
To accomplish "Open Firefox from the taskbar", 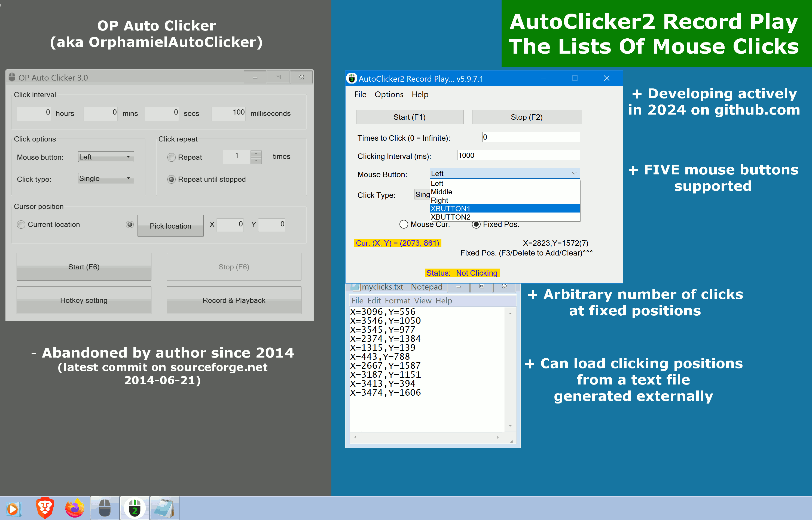I will 74,507.
